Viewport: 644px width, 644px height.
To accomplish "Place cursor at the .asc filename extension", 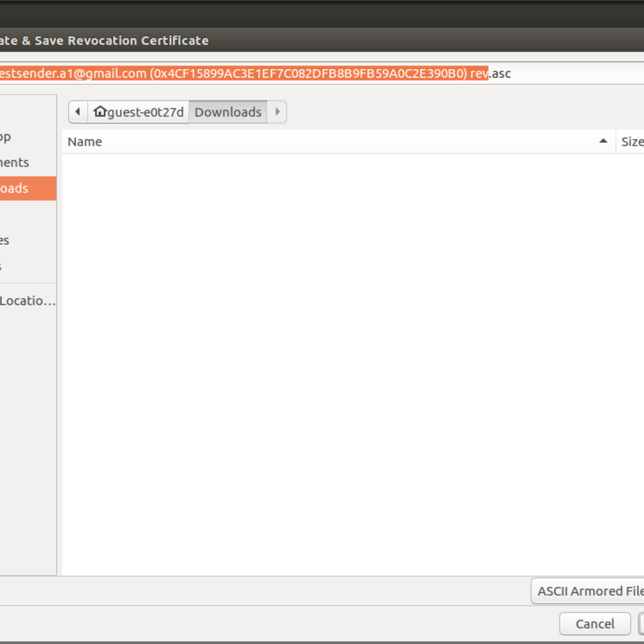I will (x=502, y=74).
